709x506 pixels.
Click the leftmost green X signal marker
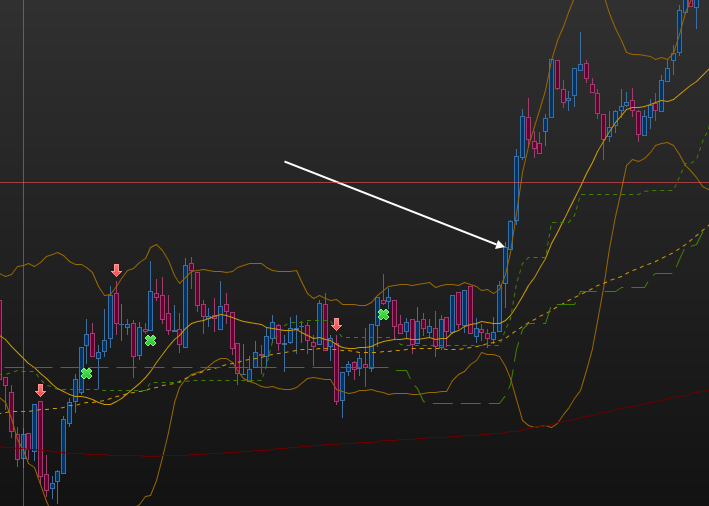click(x=86, y=374)
